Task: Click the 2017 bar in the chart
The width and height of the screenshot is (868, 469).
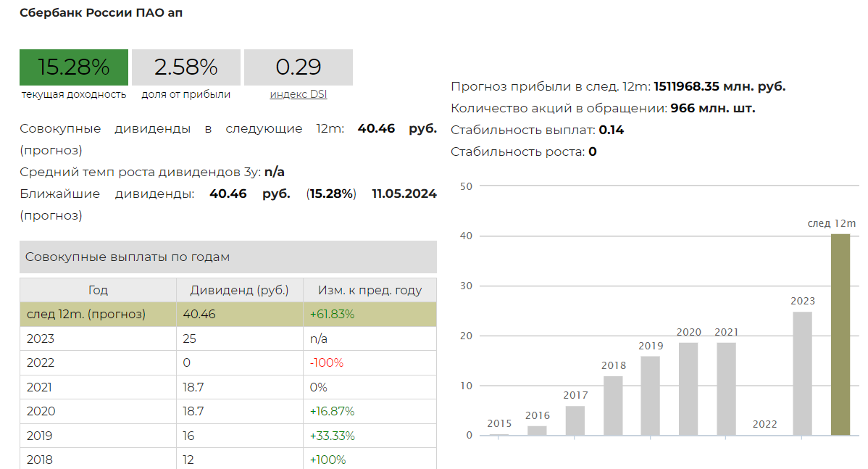Action: click(575, 420)
